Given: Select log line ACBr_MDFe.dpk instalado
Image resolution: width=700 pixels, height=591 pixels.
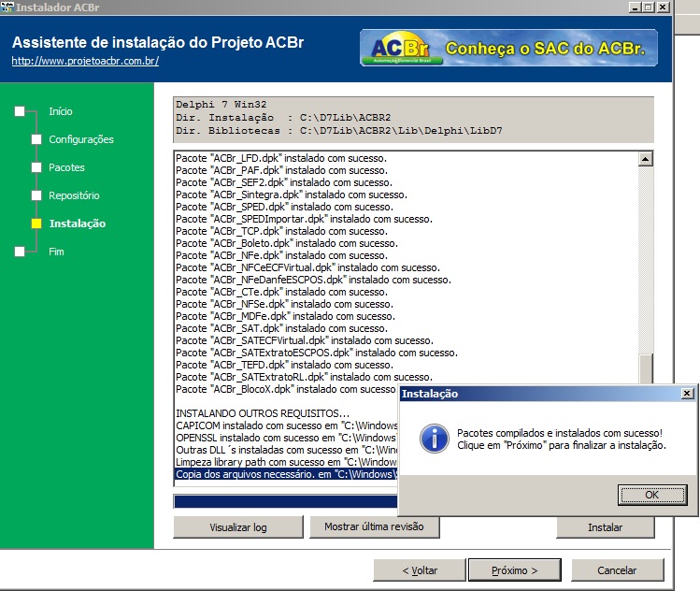Looking at the screenshot, I should 285,316.
